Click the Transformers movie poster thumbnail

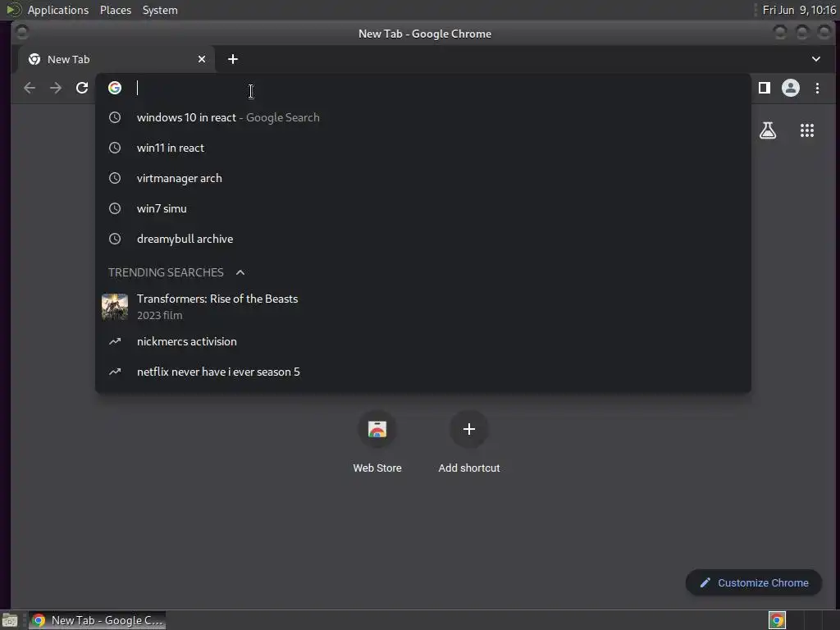point(115,307)
